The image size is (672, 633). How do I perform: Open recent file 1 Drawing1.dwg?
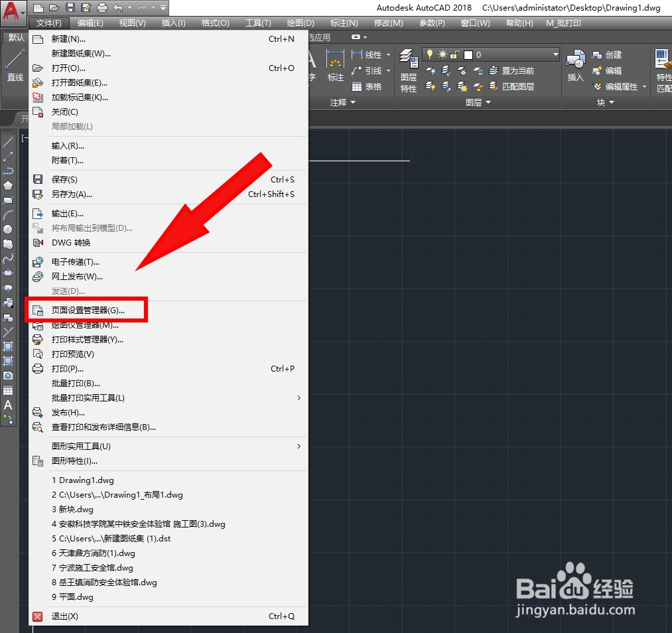[x=168, y=480]
